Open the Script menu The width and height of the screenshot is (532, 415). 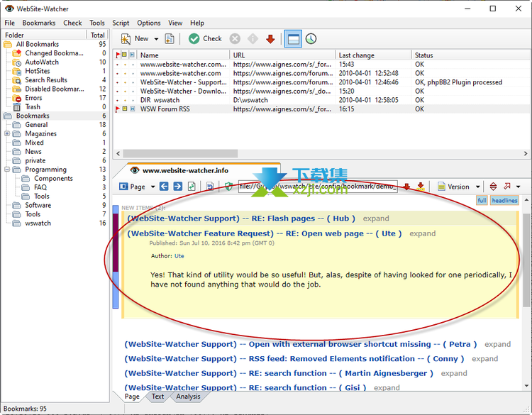[x=121, y=23]
